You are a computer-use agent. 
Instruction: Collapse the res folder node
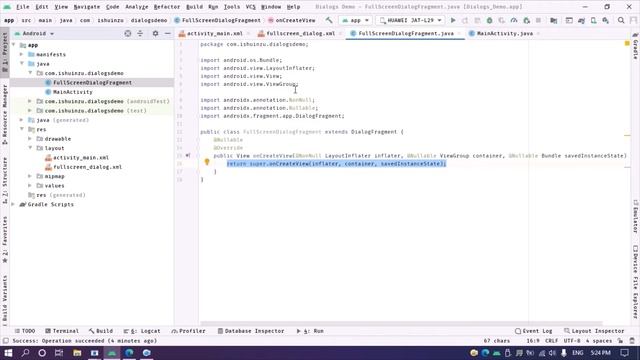22,129
